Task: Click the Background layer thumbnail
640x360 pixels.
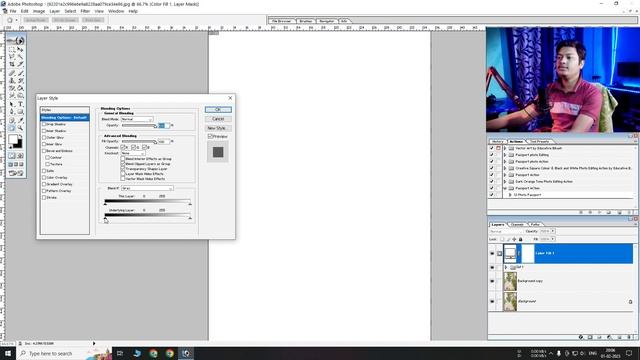Action: pyautogui.click(x=510, y=301)
